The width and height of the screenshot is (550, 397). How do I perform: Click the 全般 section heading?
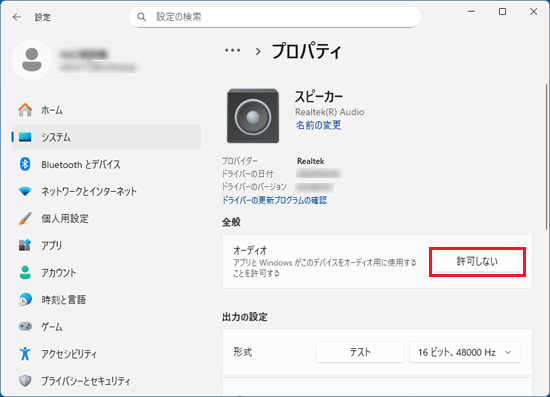coord(231,222)
